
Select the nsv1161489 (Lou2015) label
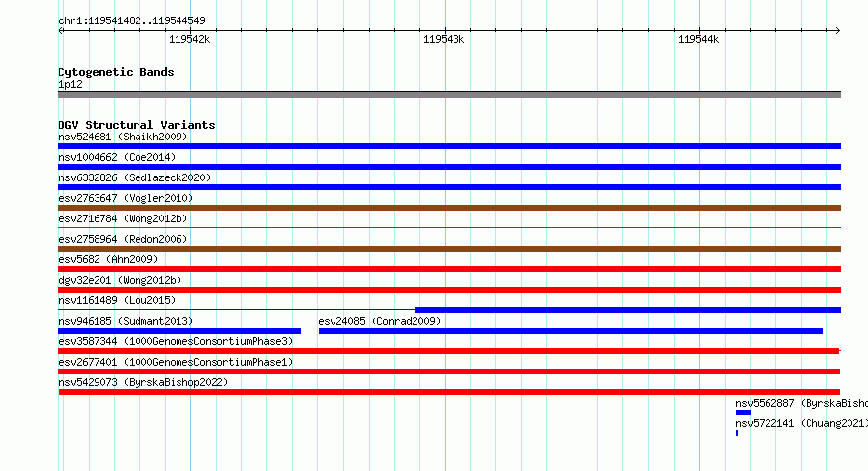coord(117,300)
